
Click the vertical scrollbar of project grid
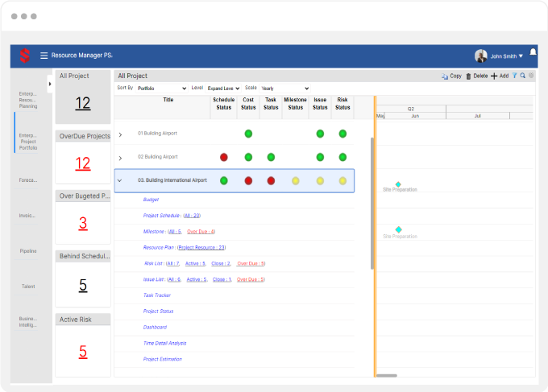(372, 204)
